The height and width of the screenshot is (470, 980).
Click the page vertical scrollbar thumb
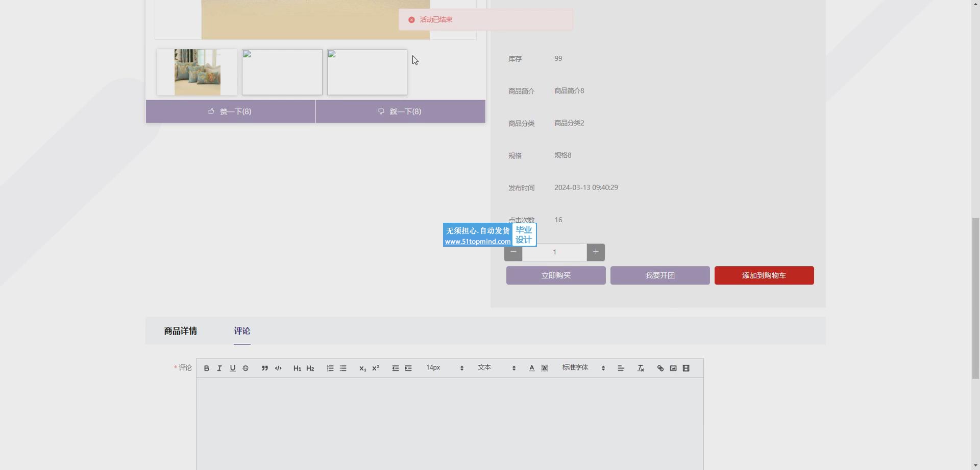[975, 298]
